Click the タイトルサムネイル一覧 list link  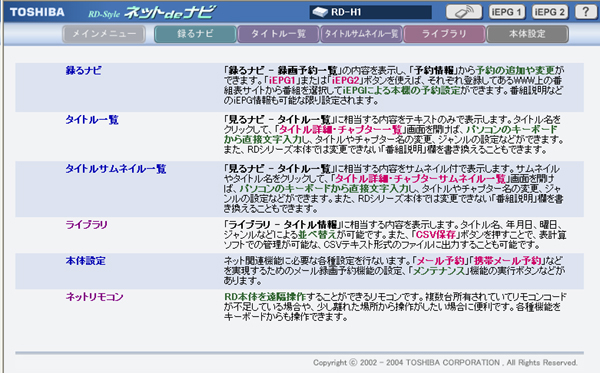[x=116, y=169]
